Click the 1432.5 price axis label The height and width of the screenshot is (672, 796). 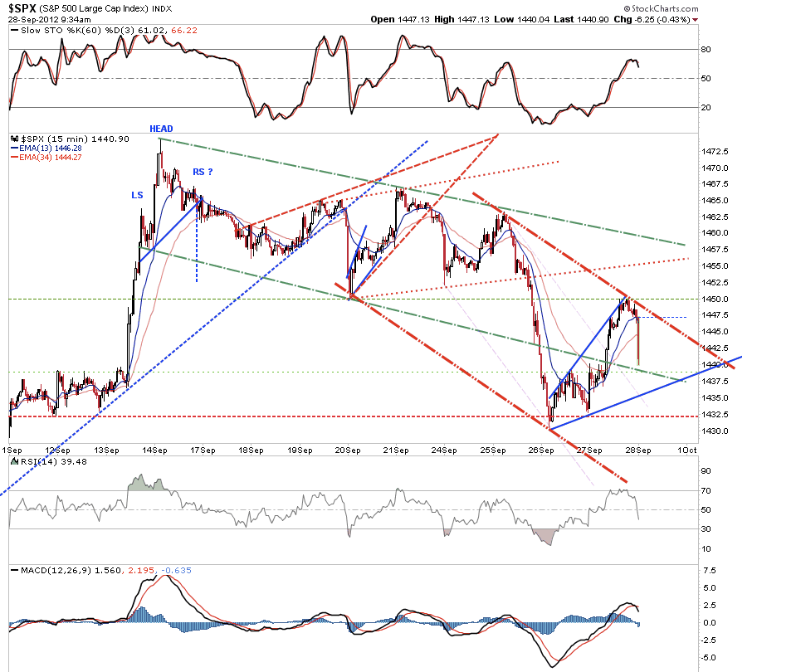click(715, 414)
